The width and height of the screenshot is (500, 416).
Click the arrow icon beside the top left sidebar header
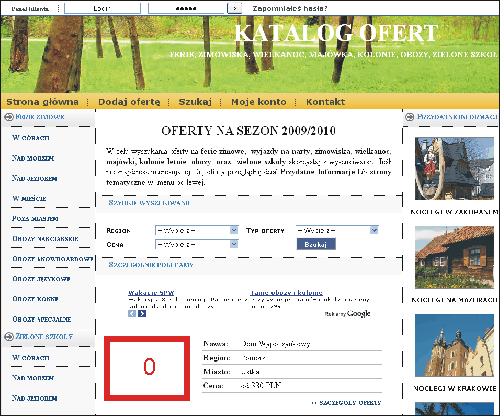click(9, 117)
